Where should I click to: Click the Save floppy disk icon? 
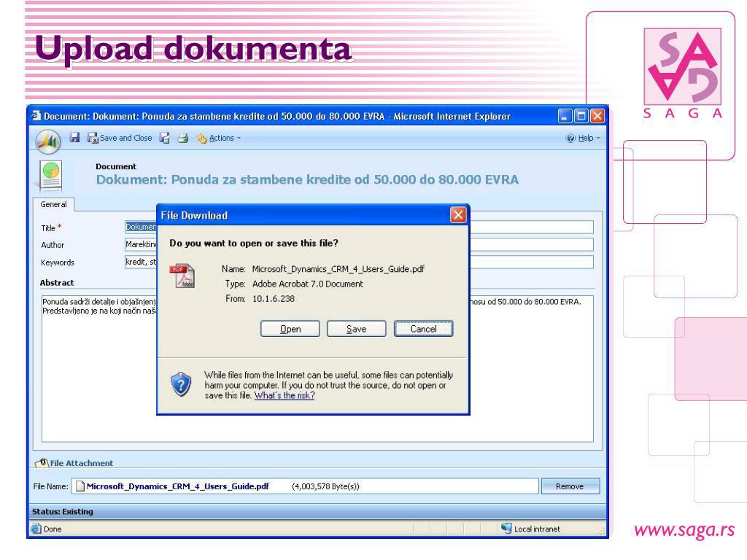coord(75,138)
